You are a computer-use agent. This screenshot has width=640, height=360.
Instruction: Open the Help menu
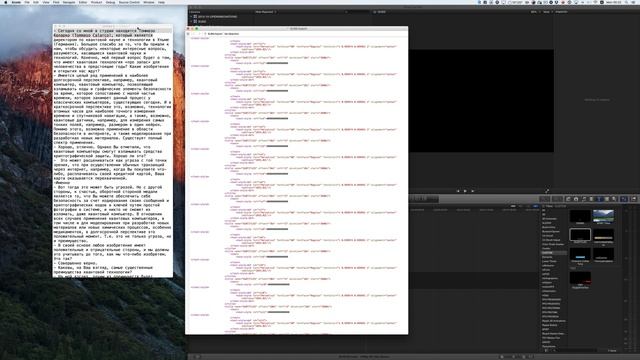click(161, 2)
